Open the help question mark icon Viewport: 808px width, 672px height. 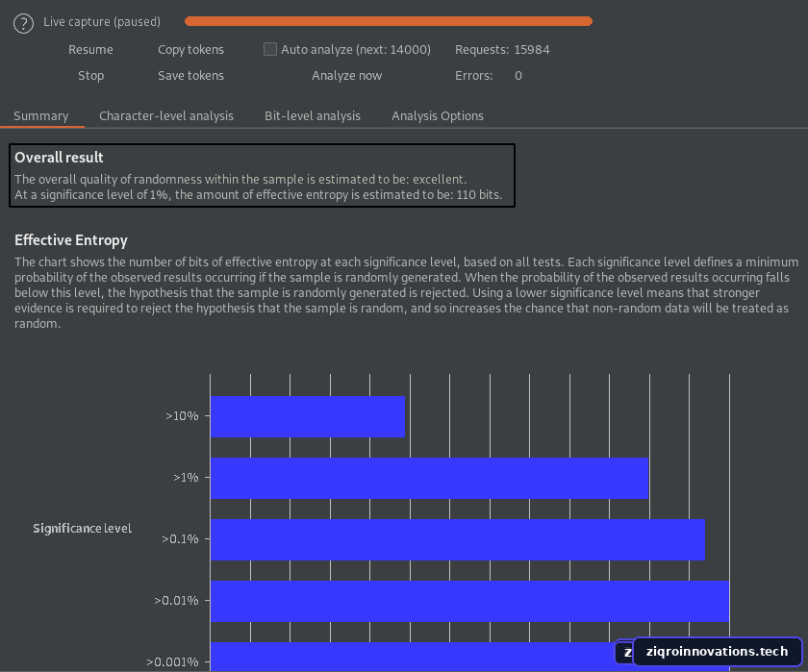point(23,23)
